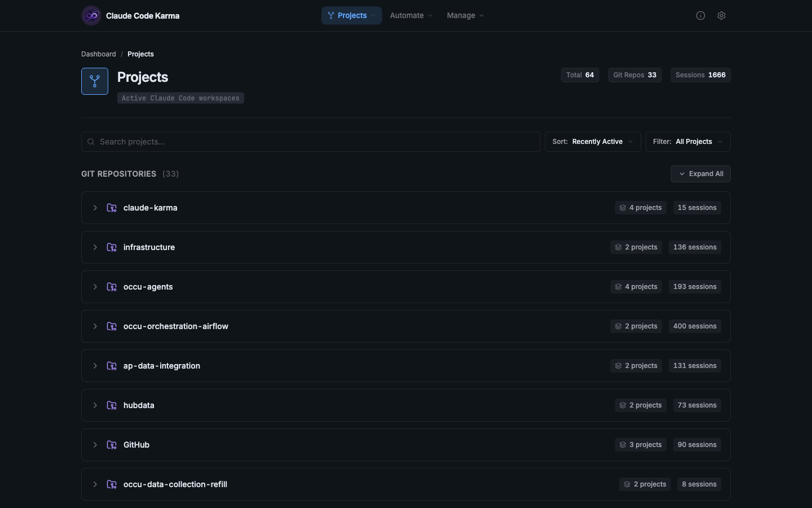Click the 15 sessions badge

tap(697, 208)
